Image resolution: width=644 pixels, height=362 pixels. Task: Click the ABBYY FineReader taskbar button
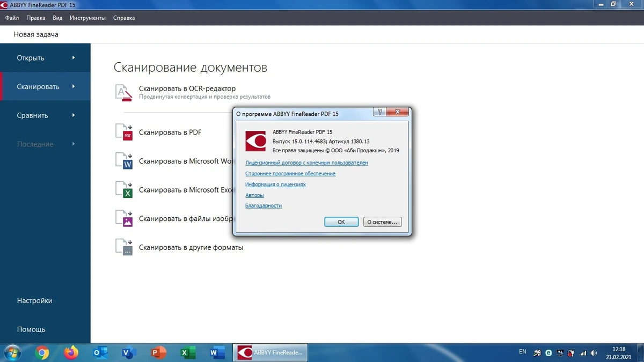click(x=270, y=352)
